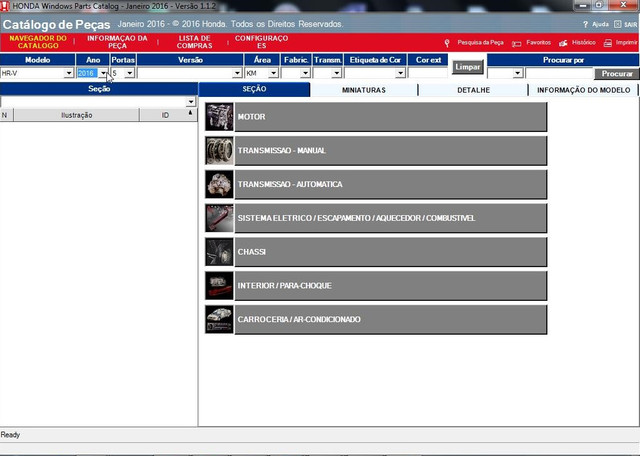Expand the Área dropdown showing KM

[273, 73]
